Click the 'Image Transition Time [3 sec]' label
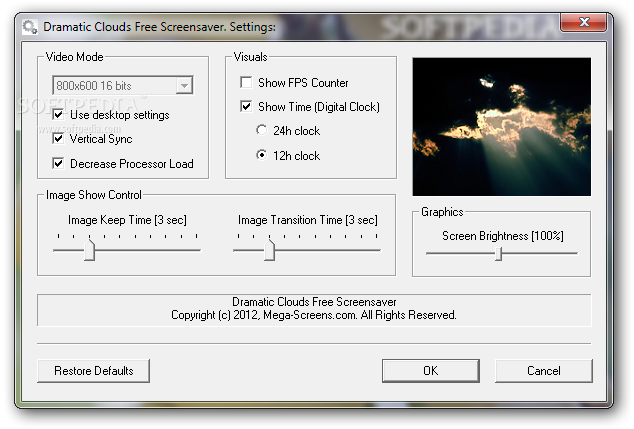 click(x=308, y=220)
